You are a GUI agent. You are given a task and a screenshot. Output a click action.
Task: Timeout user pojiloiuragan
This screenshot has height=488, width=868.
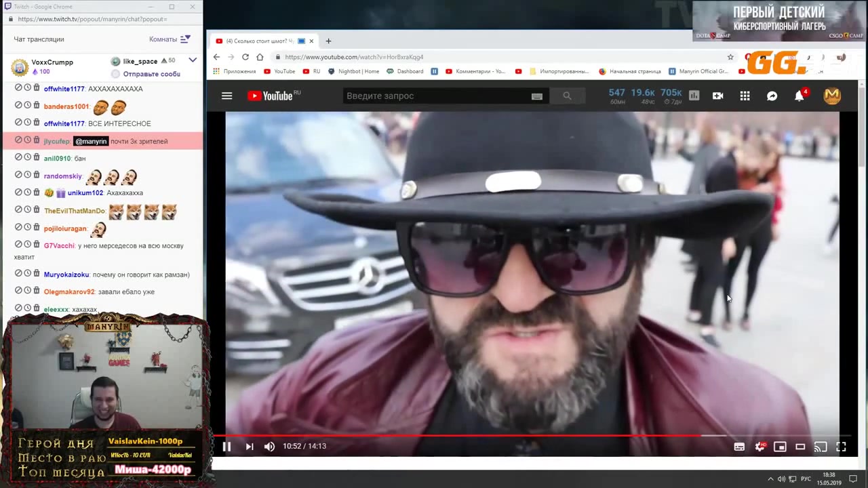28,227
